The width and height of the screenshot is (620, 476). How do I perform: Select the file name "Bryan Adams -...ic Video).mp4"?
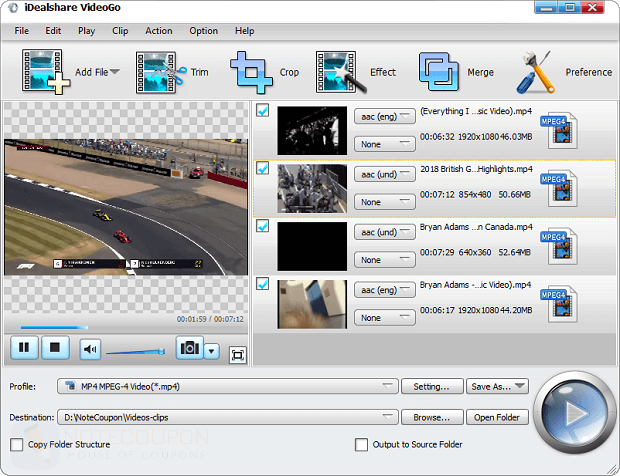point(476,285)
